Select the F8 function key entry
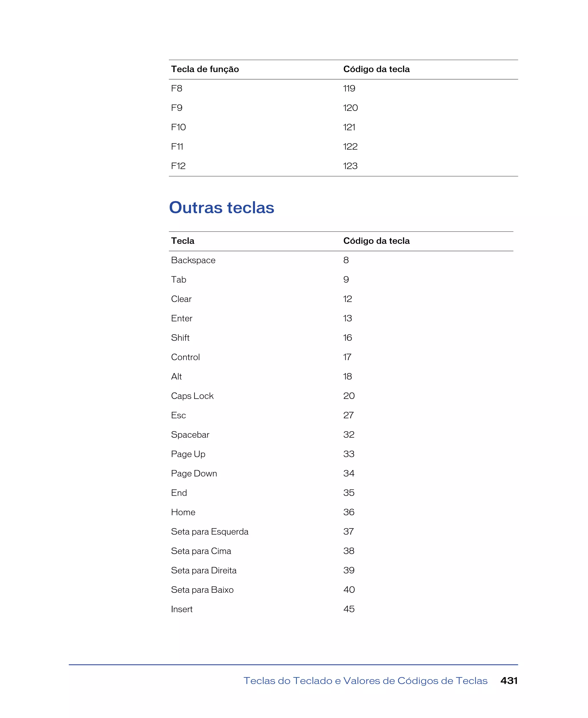588x718 pixels. point(177,88)
